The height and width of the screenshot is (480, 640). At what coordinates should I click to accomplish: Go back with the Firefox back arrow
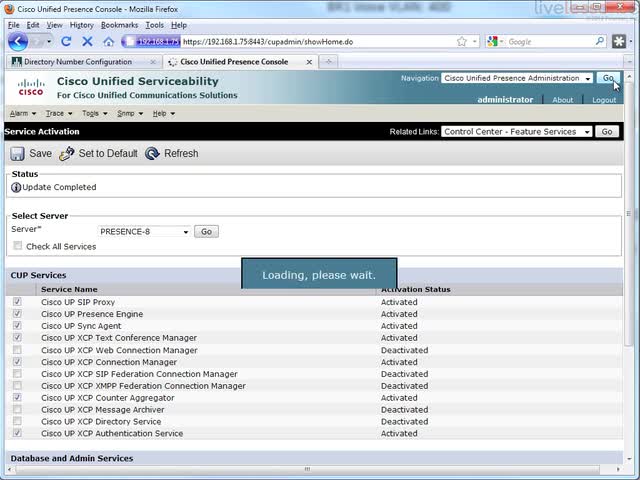[x=18, y=41]
